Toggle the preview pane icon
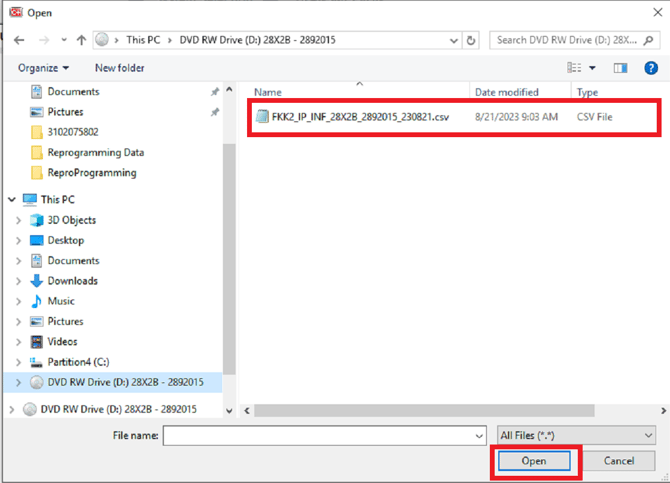This screenshot has width=670, height=483. [x=620, y=68]
